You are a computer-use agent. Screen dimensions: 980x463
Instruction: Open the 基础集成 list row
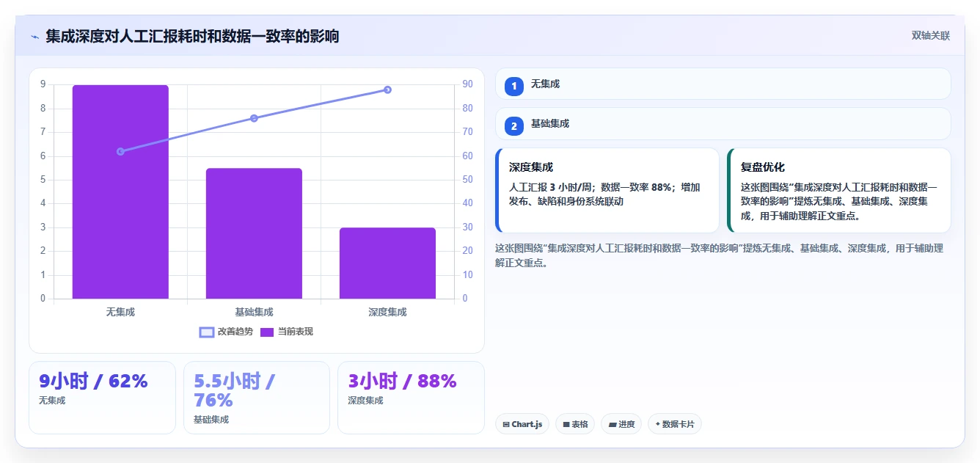[x=723, y=123]
